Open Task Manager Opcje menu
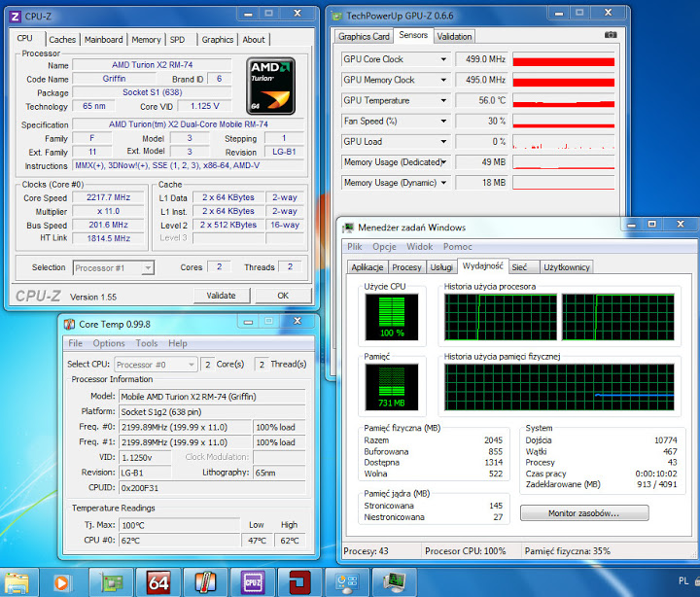 [x=384, y=246]
